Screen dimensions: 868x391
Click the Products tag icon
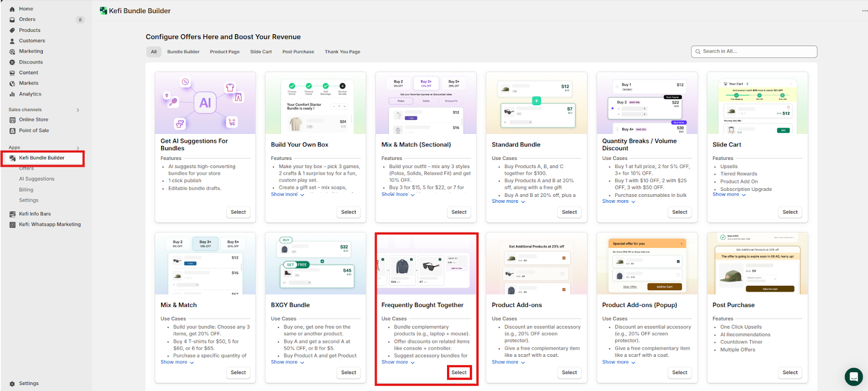(12, 30)
